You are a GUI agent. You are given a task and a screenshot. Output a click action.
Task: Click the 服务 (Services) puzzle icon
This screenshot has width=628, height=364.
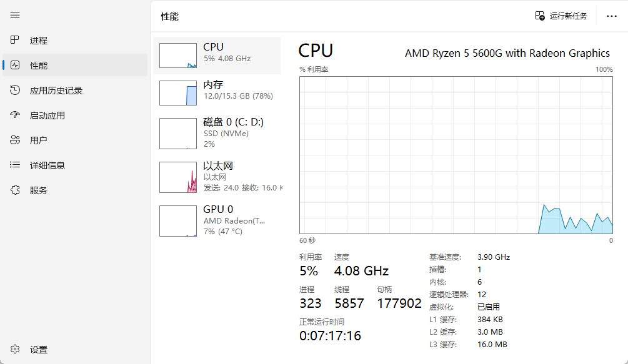[x=15, y=190]
